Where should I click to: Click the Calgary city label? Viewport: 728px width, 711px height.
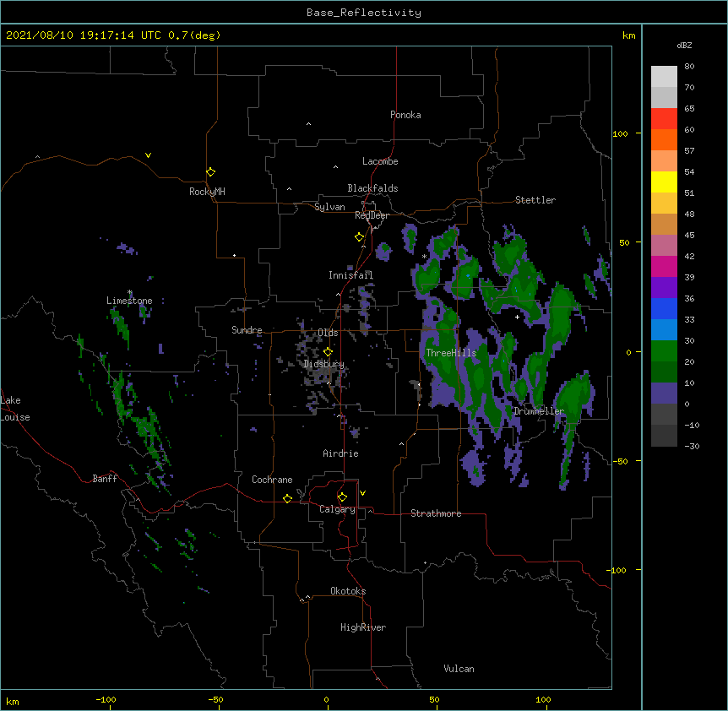tap(338, 509)
